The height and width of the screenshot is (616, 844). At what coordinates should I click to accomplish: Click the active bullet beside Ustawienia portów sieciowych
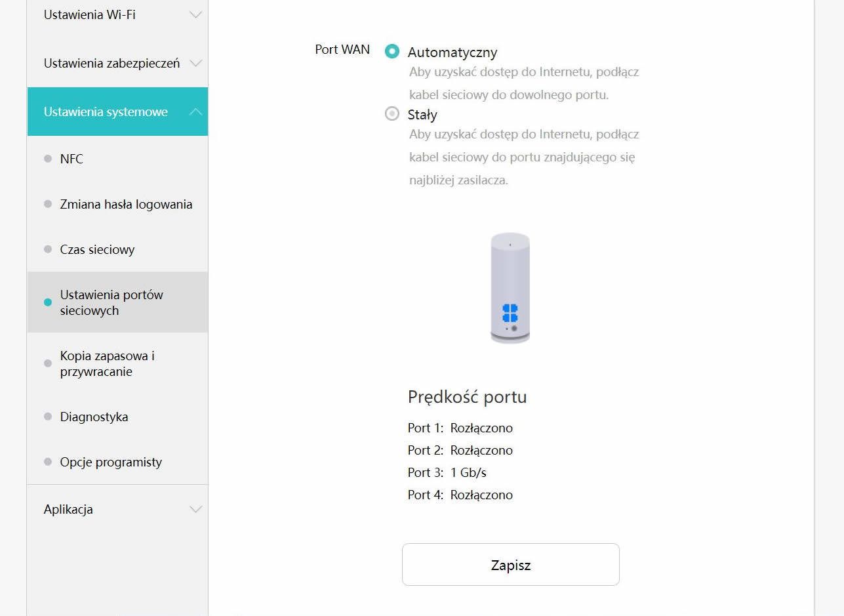[47, 302]
